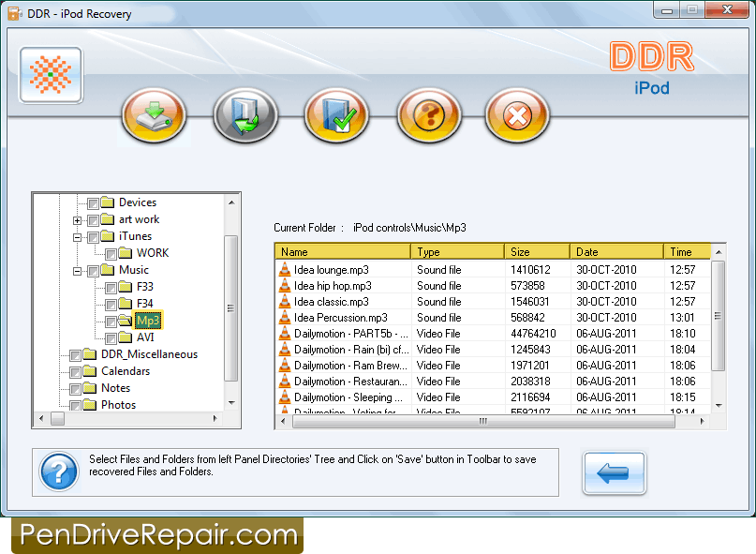756x554 pixels.
Task: Click the file list horizontal scroll right arrow
Action: pyautogui.click(x=702, y=421)
